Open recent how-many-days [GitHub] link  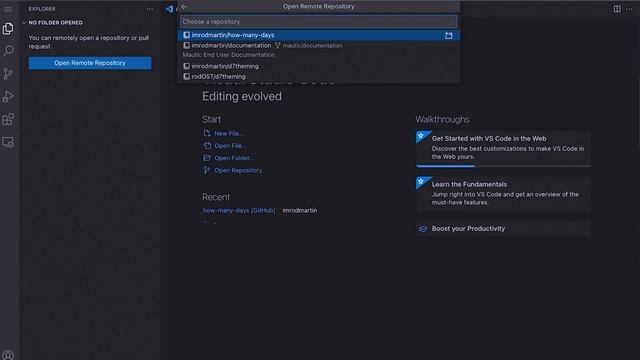coord(239,210)
